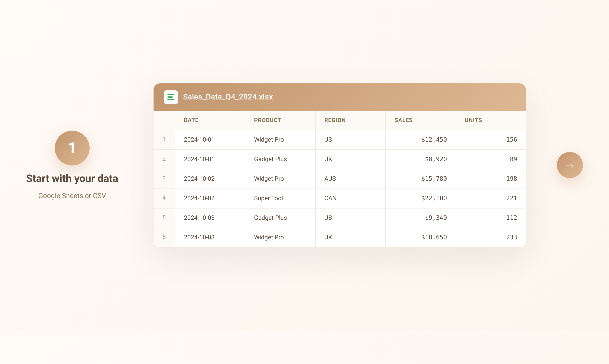Click the 233 units value
The image size is (609, 364).
pos(512,237)
